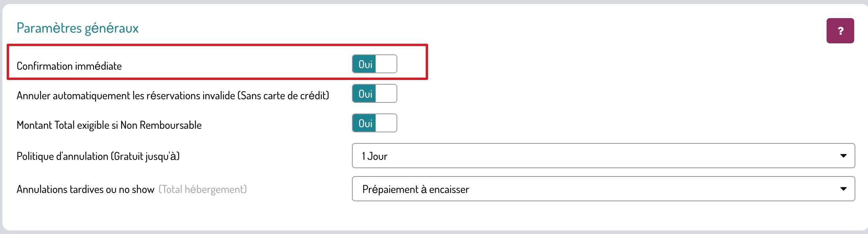Expand the Annulations tardives ou no show dropdown
868x234 pixels.
pyautogui.click(x=603, y=189)
